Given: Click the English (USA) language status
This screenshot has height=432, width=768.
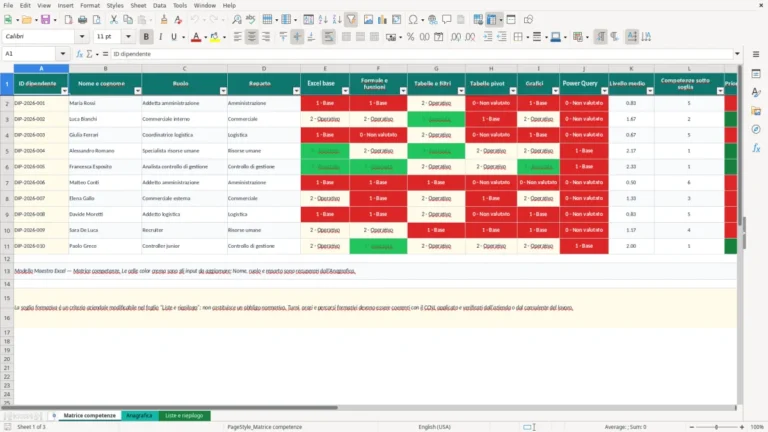Looking at the screenshot, I should point(434,427).
